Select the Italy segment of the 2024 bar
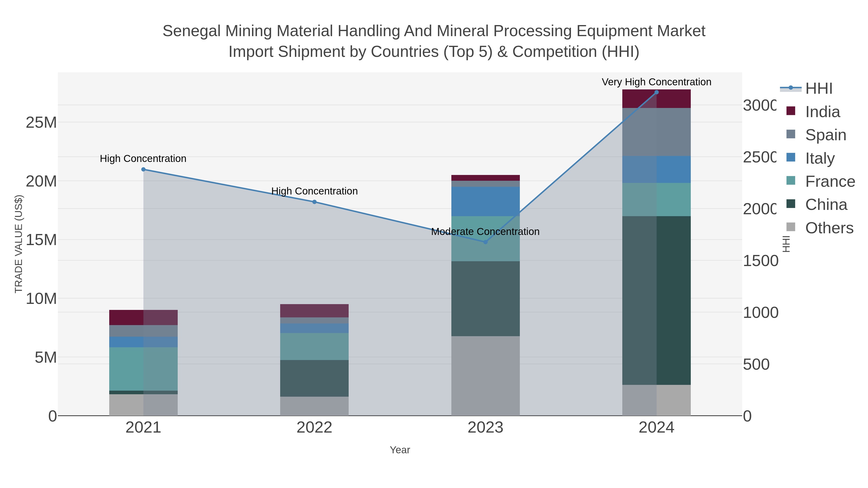The image size is (868, 488). 656,170
